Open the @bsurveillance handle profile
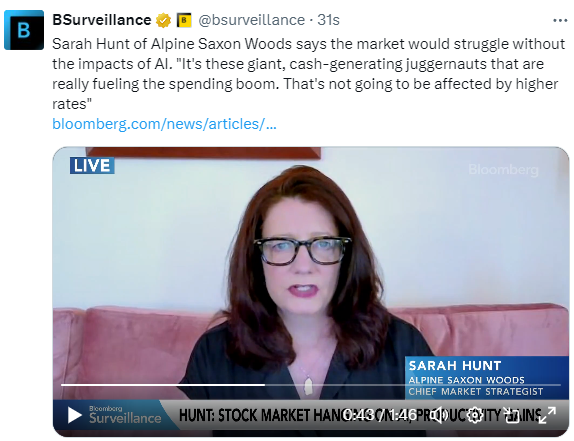Viewport: 574px width, 441px height. click(251, 20)
